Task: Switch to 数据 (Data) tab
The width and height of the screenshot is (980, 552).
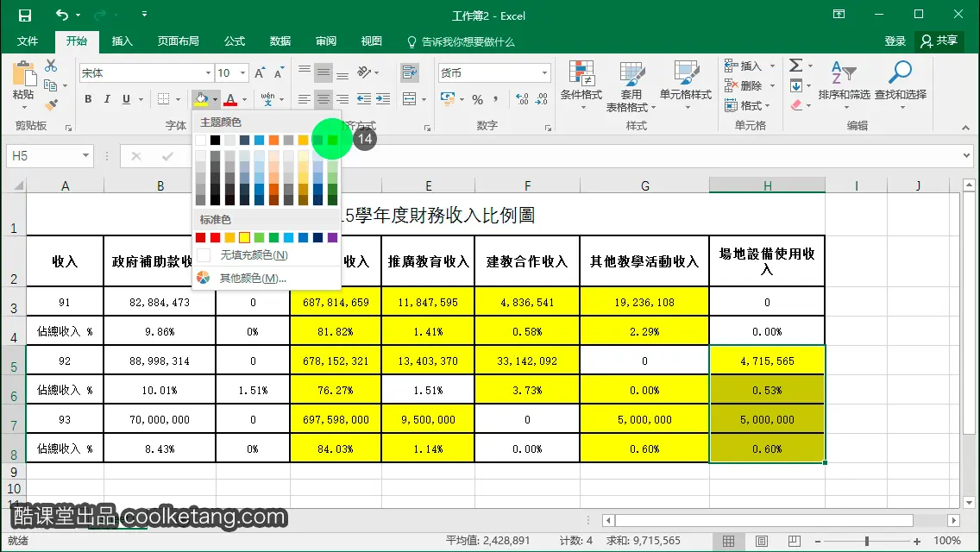Action: click(x=280, y=41)
